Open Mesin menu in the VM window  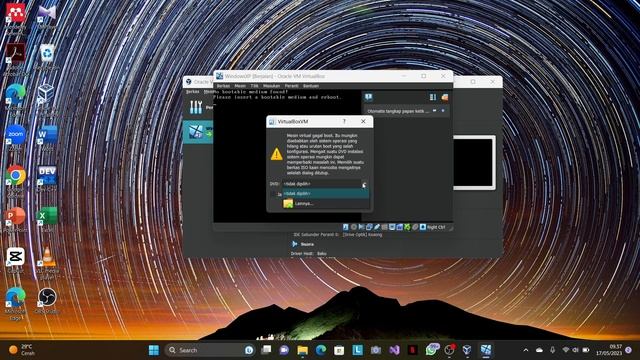(x=240, y=86)
